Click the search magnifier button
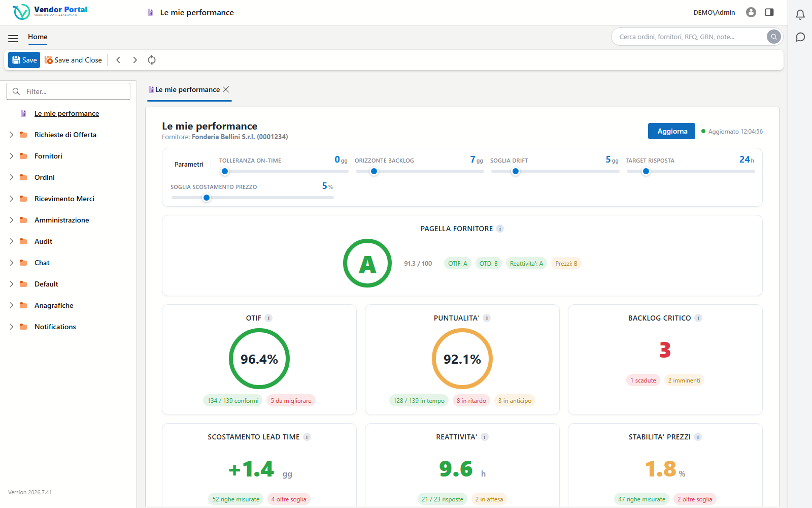Viewport: 812px width, 508px height. 773,37
